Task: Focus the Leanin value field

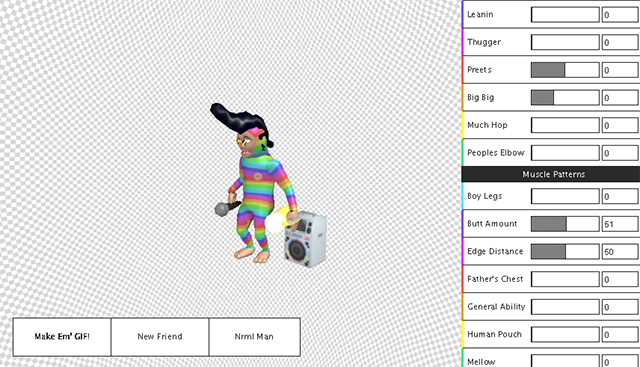Action: [x=620, y=15]
